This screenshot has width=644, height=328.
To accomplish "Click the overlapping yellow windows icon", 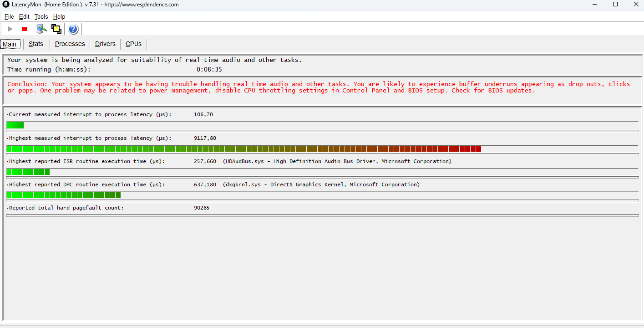I will tap(56, 29).
